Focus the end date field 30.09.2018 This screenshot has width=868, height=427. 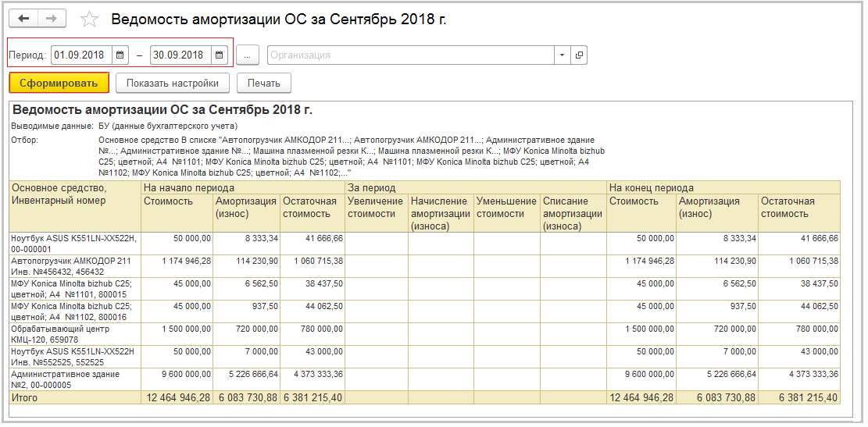click(x=181, y=55)
